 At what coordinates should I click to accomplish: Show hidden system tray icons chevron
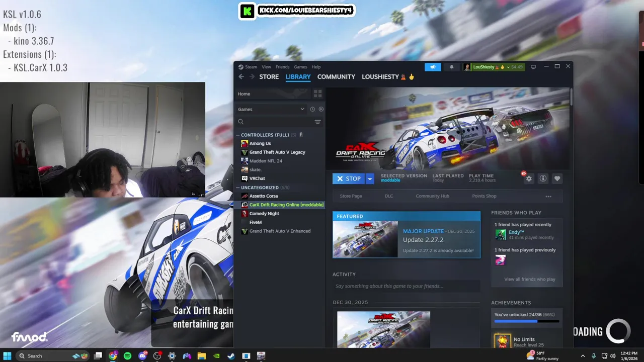(583, 355)
